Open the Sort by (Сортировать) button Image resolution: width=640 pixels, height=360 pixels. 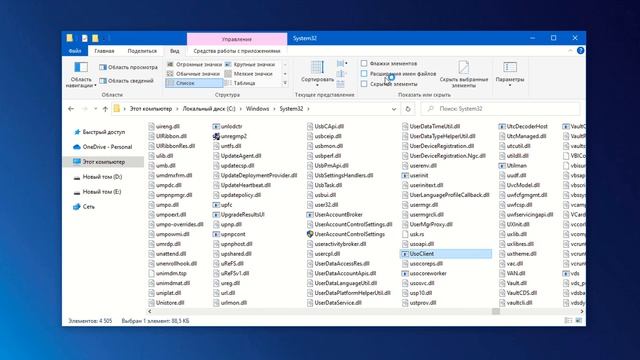point(317,73)
